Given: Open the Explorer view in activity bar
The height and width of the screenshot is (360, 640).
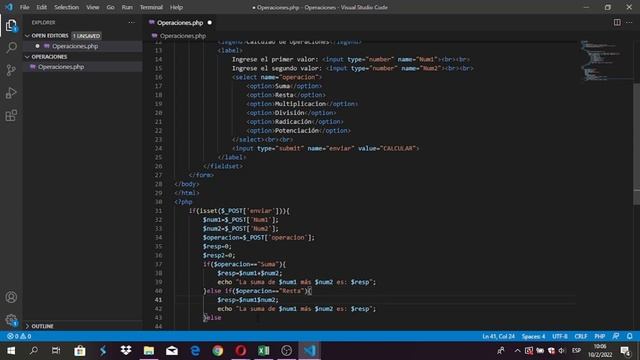Looking at the screenshot, I should click(x=11, y=26).
